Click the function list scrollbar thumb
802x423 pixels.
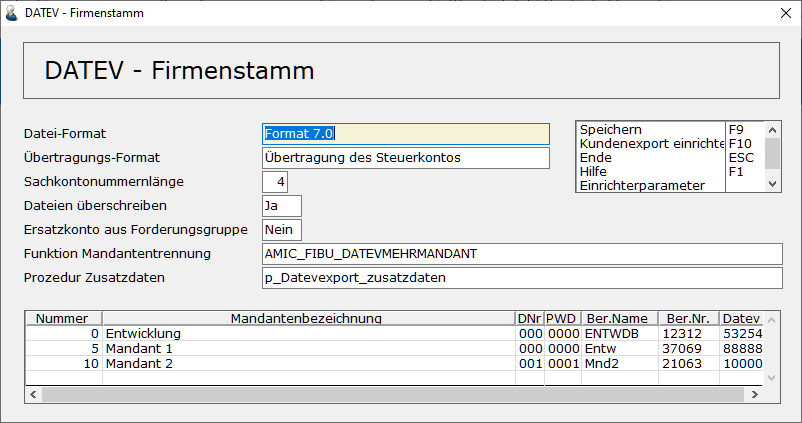pos(772,153)
